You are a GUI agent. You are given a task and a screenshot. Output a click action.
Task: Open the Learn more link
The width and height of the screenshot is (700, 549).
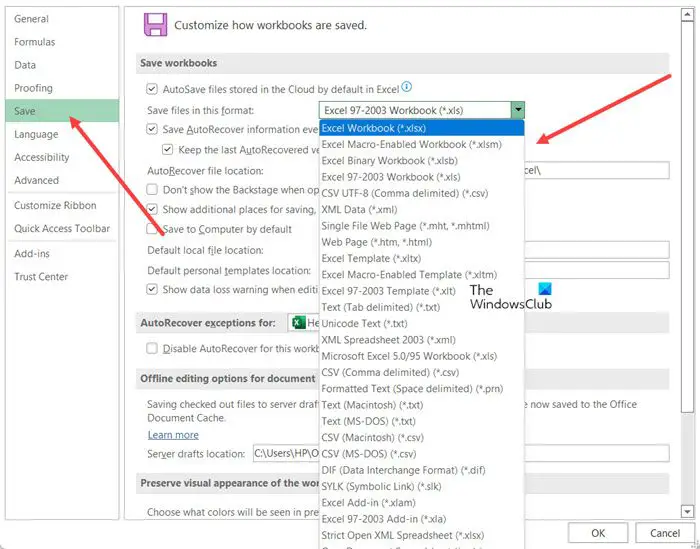tap(173, 435)
